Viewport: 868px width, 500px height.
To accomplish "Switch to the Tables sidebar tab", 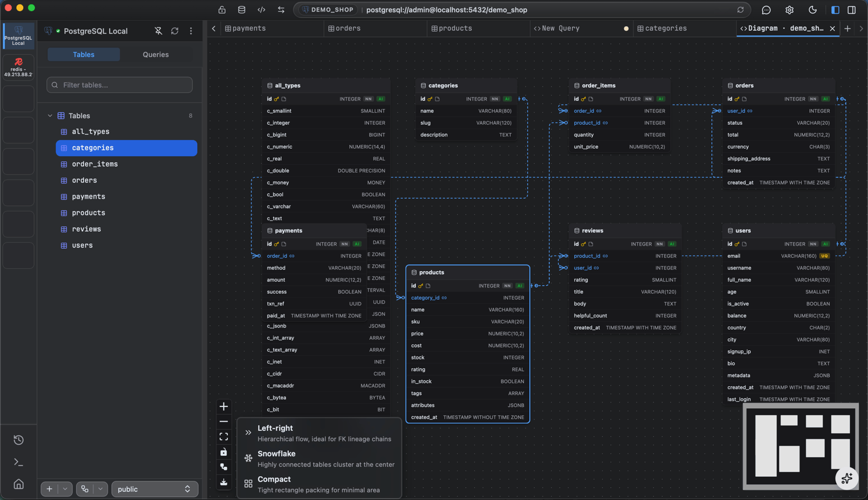I will (x=84, y=55).
